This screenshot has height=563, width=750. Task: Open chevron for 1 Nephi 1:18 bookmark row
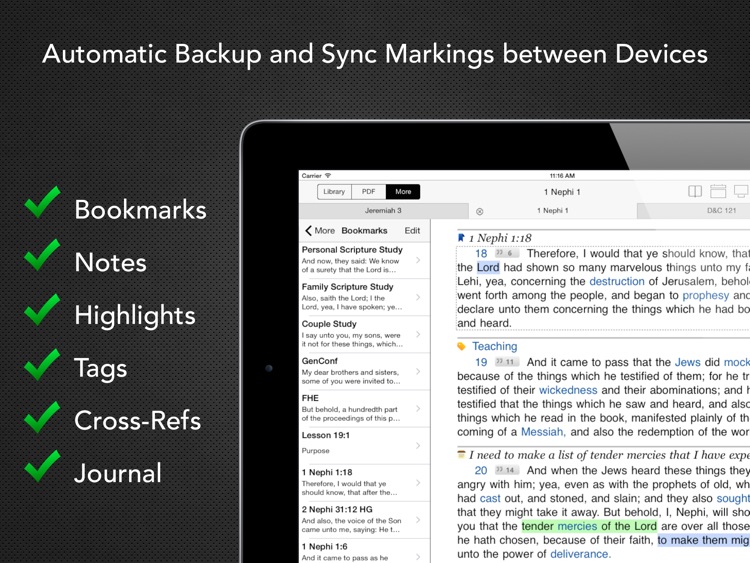pyautogui.click(x=418, y=483)
